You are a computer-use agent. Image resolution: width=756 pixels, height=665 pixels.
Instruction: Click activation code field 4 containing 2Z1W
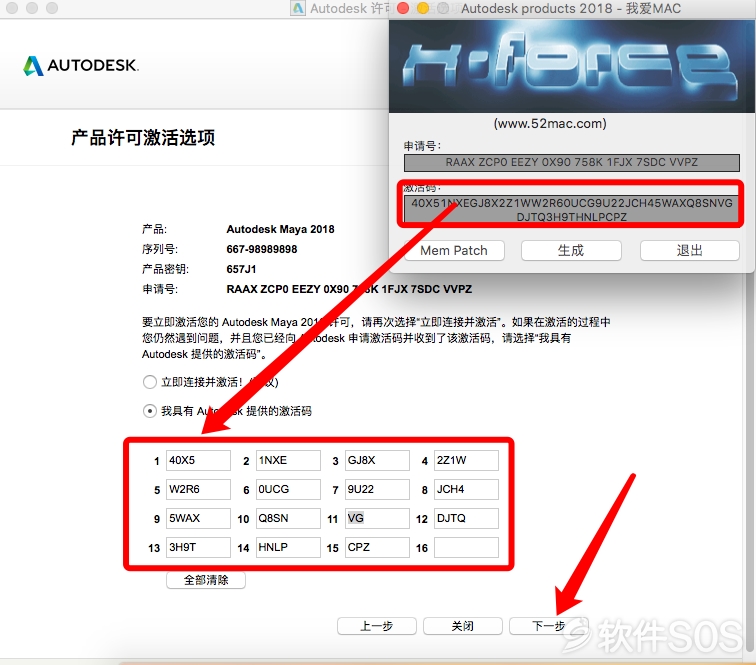coord(466,460)
